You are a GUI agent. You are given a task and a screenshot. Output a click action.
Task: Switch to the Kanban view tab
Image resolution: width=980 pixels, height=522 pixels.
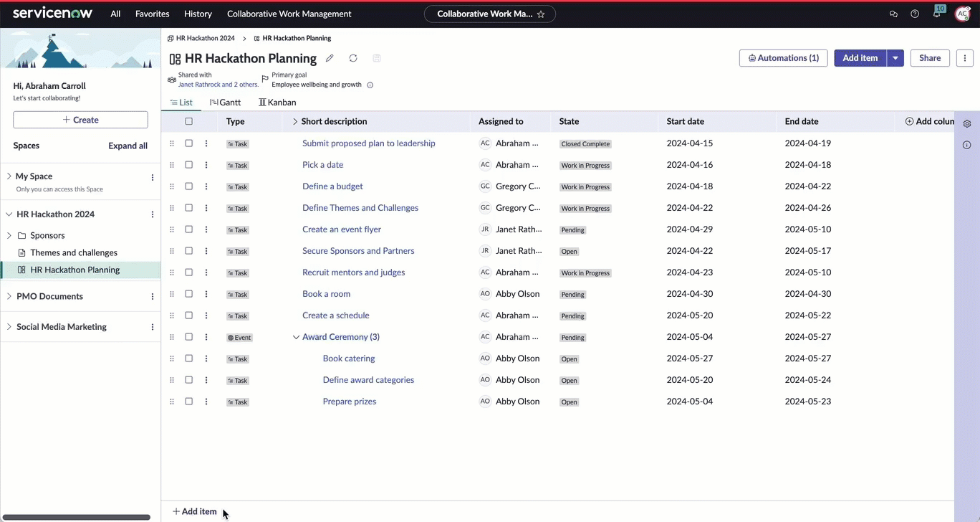pos(277,103)
